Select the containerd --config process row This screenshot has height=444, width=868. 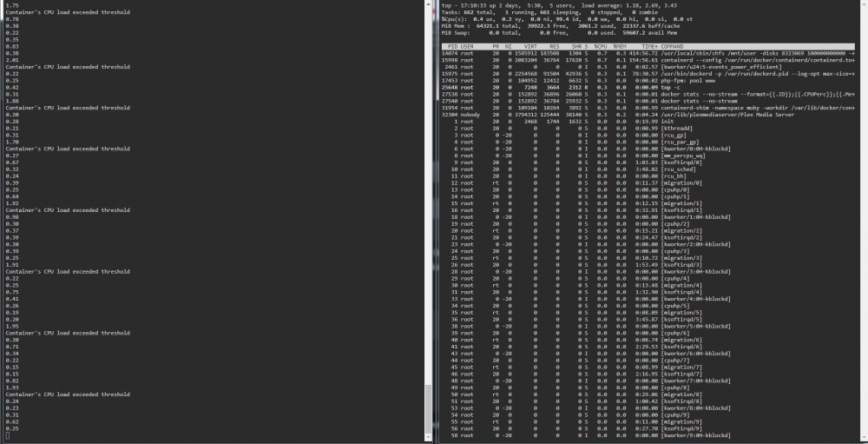coord(648,60)
